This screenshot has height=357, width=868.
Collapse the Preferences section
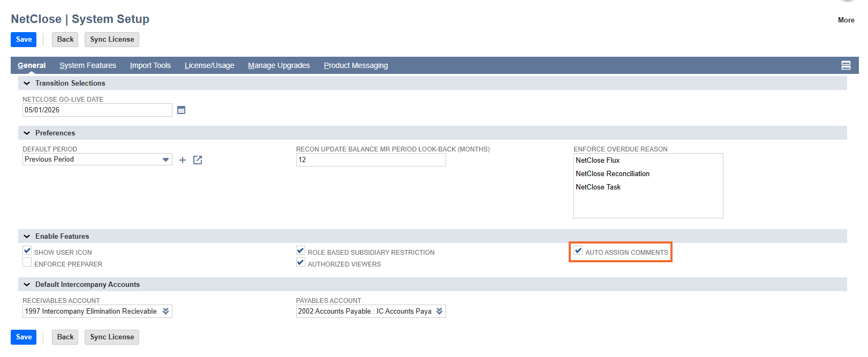(x=27, y=133)
